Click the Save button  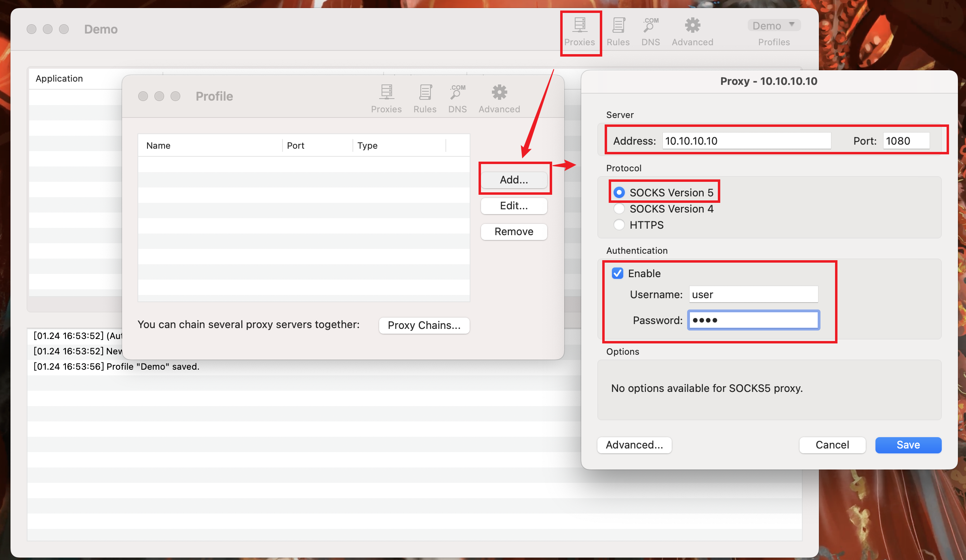907,444
